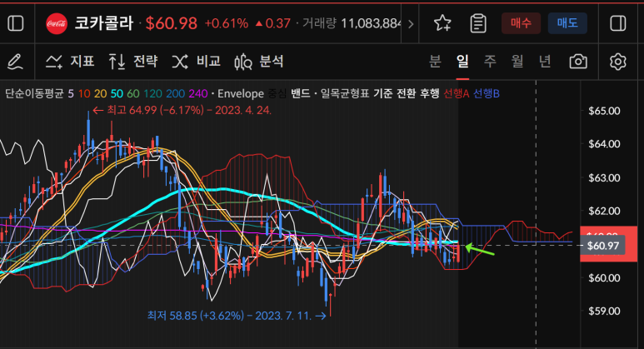Toggle Envelope 중심 center line

[277, 93]
